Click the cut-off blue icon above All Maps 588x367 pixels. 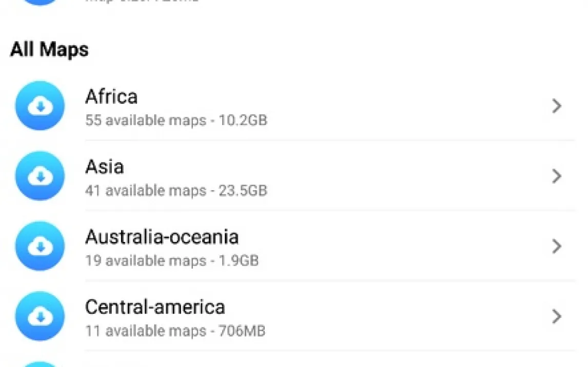(x=40, y=2)
